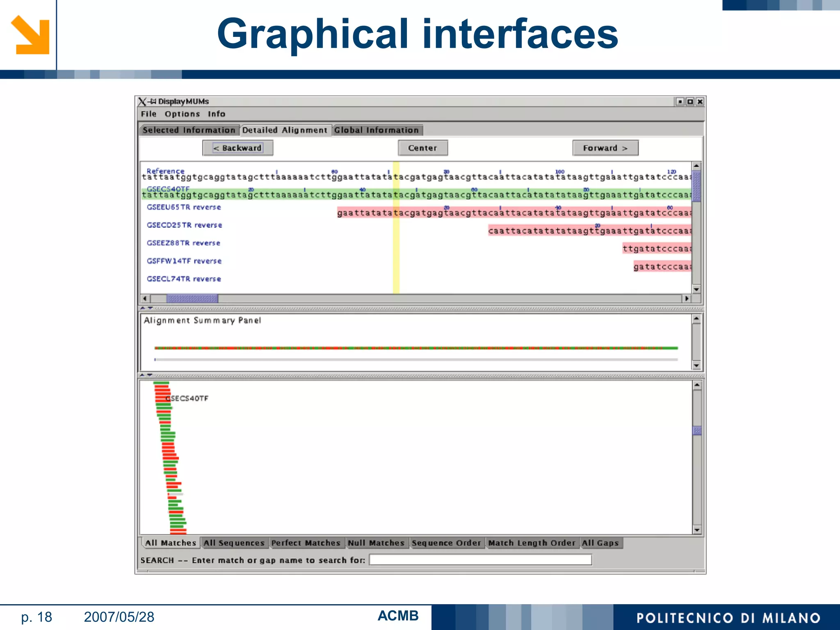The height and width of the screenshot is (630, 840).
Task: Click alignment panel vertical scroll down arrow
Action: click(x=696, y=289)
